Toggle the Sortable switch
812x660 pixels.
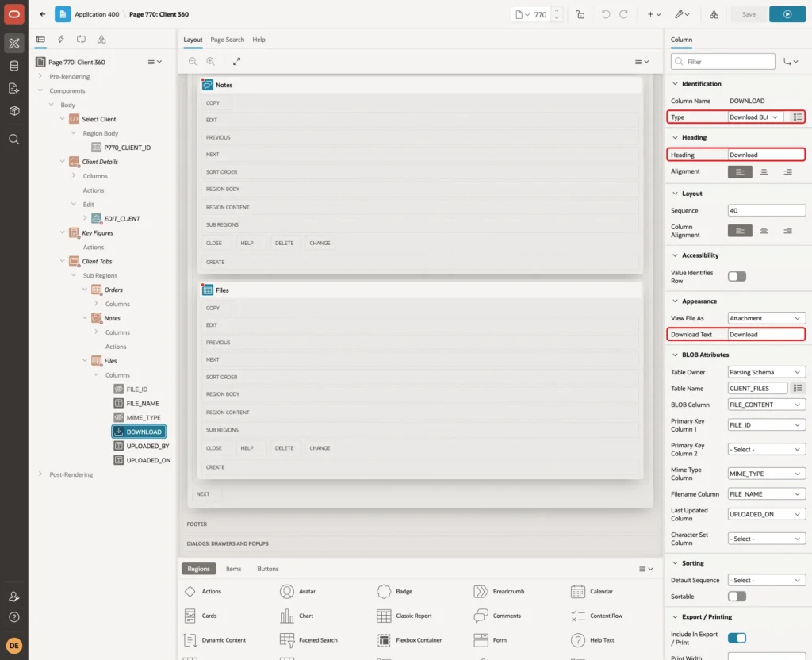coord(737,597)
